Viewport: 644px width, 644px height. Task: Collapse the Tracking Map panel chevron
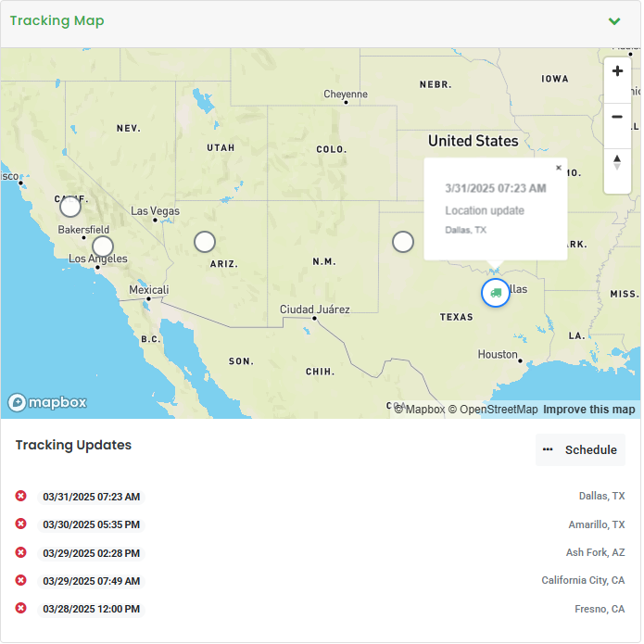click(614, 21)
